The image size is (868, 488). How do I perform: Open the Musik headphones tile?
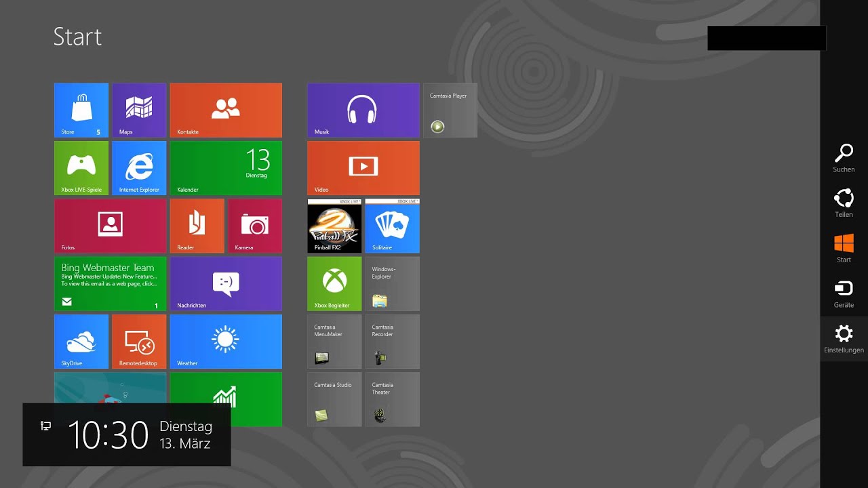[x=363, y=110]
